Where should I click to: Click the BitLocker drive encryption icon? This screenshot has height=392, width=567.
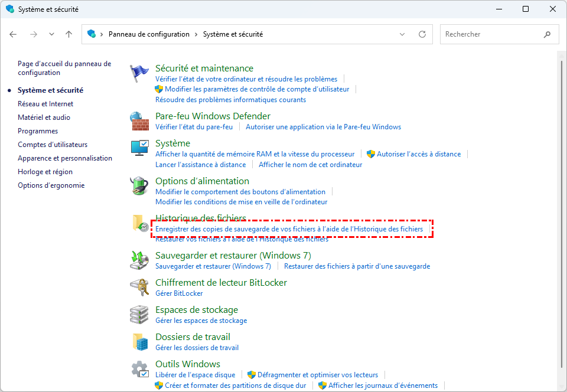tap(140, 288)
